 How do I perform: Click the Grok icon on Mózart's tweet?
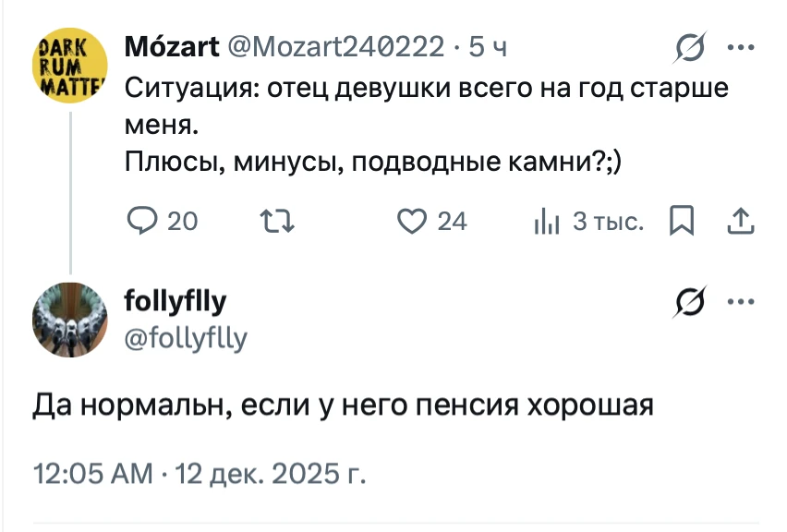coord(691,46)
